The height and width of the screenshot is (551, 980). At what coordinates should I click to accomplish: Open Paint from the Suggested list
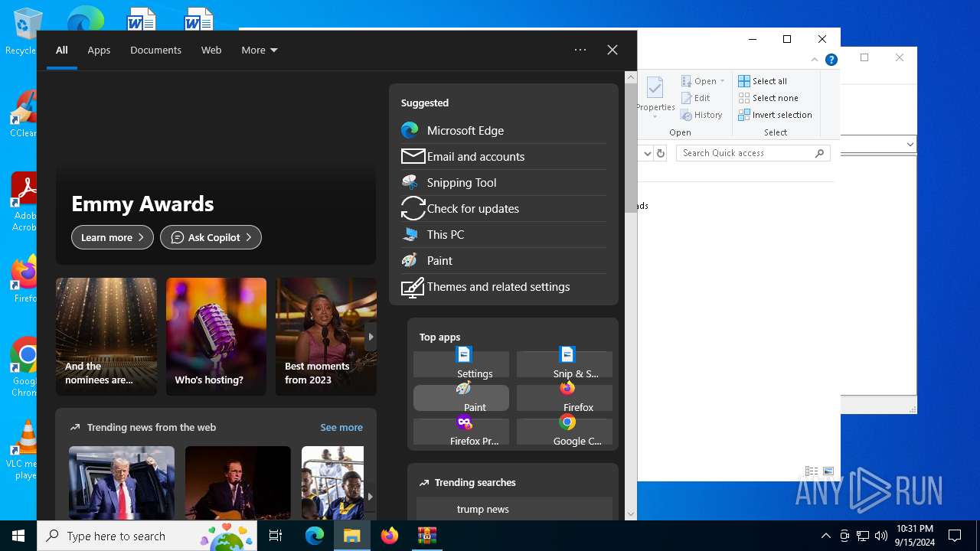click(503, 260)
